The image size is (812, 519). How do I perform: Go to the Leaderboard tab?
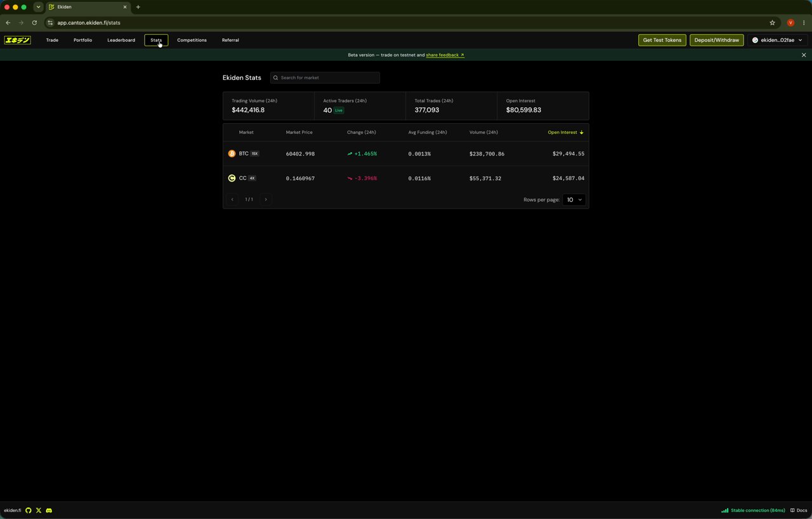coord(121,40)
